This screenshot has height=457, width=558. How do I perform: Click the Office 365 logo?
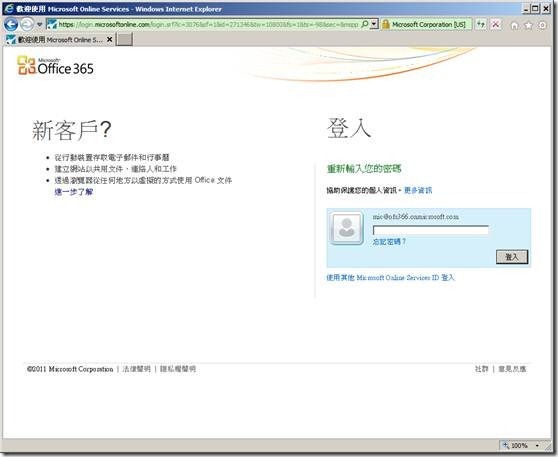click(55, 66)
